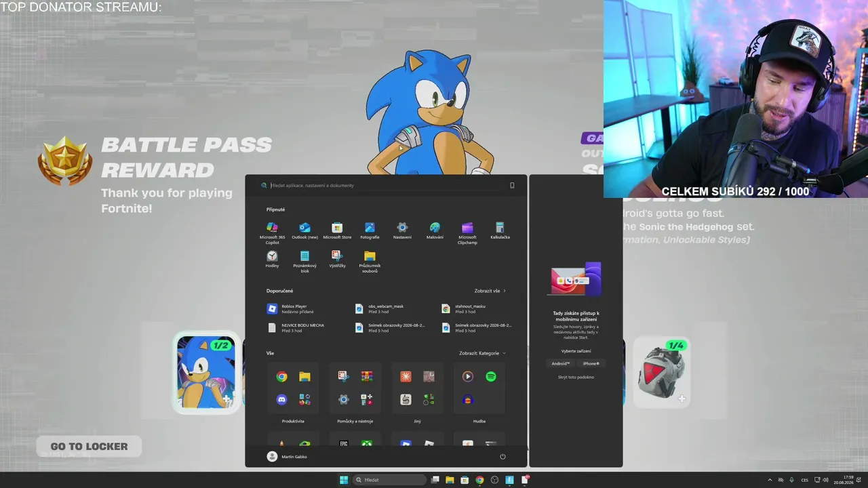This screenshot has height=488, width=868.
Task: Launch Outlook (new) from pinned apps
Action: click(x=304, y=230)
